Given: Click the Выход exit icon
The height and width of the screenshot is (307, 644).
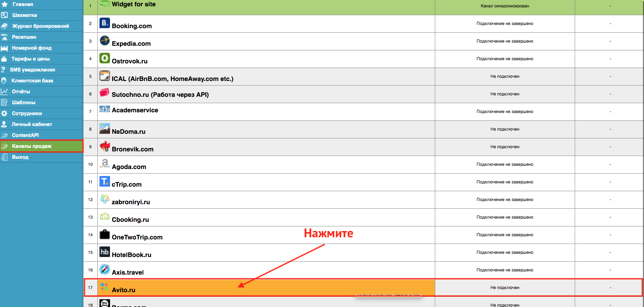Looking at the screenshot, I should (x=5, y=157).
